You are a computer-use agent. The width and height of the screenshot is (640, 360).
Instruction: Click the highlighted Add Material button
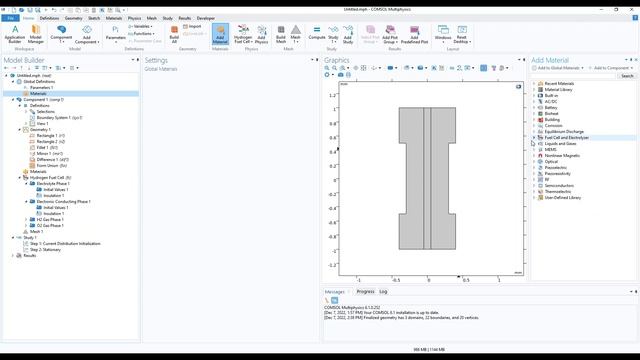click(220, 34)
